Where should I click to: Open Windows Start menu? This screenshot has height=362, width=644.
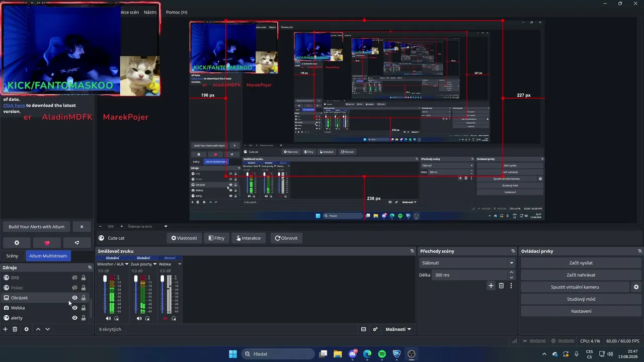233,354
